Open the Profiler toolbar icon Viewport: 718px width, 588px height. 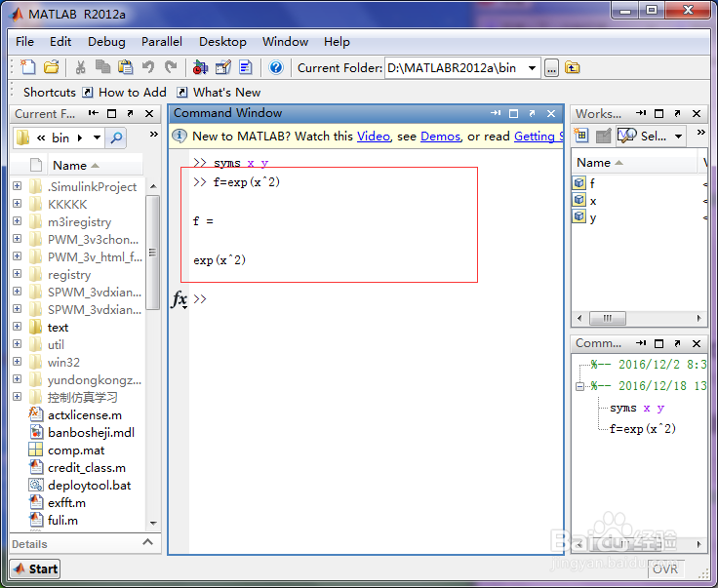coord(246,67)
